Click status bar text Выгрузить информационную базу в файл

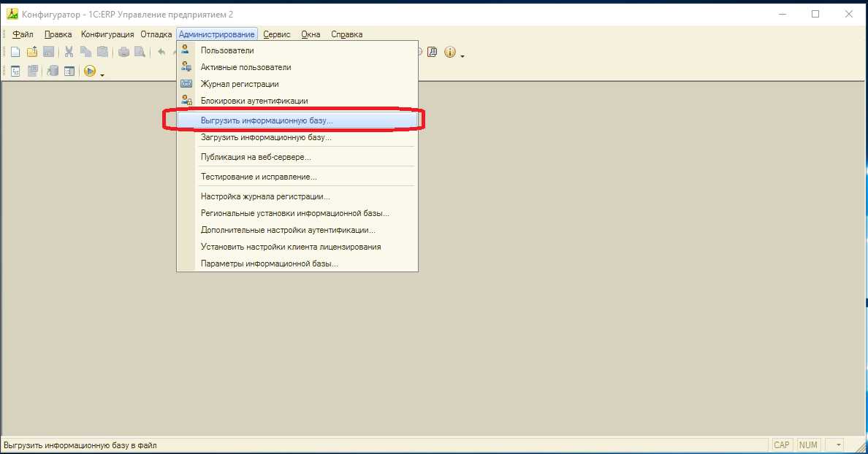(80, 445)
